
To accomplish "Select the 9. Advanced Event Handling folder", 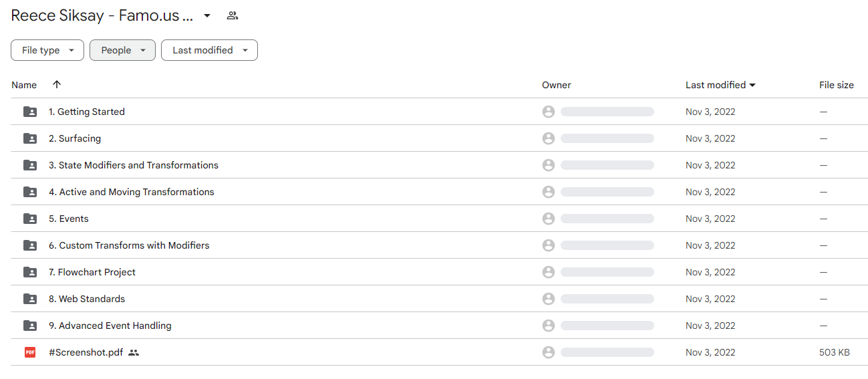I will (439, 326).
